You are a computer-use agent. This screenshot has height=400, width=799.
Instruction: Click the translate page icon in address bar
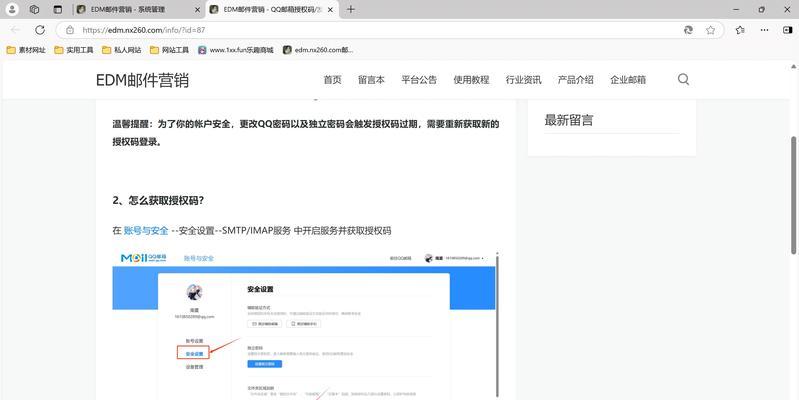point(688,30)
